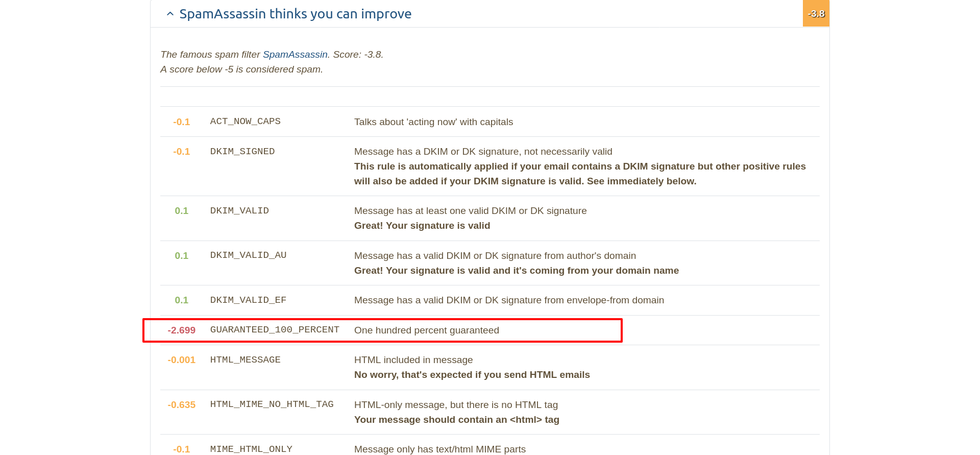This screenshot has width=980, height=455.
Task: Click the 0.1 score beside DKIM_VALID_EF
Action: tap(182, 300)
